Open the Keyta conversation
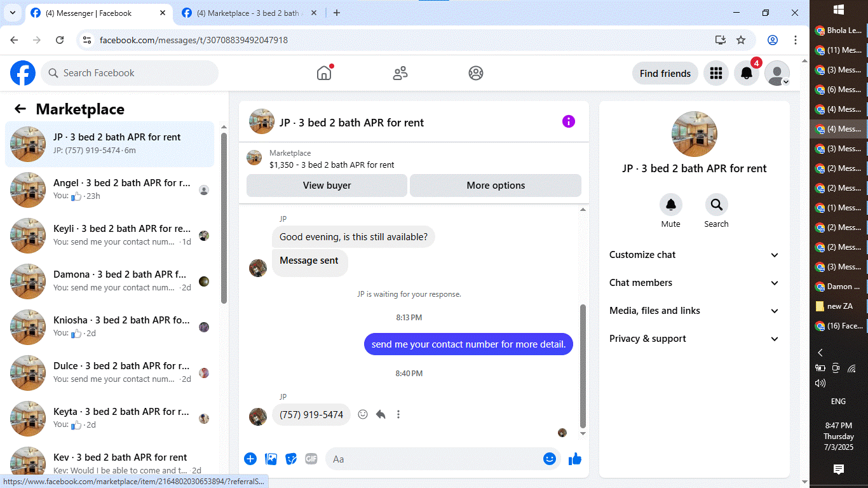Viewport: 868px width, 488px height. 109,419
